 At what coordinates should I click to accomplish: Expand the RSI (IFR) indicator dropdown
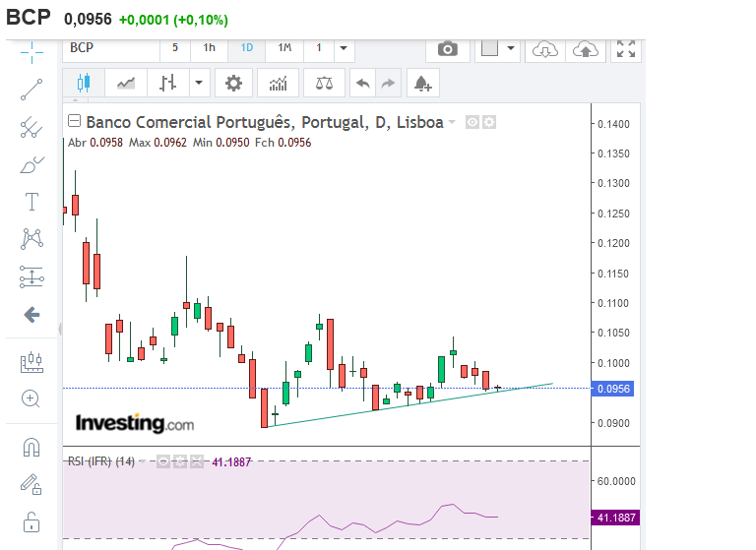pos(143,461)
